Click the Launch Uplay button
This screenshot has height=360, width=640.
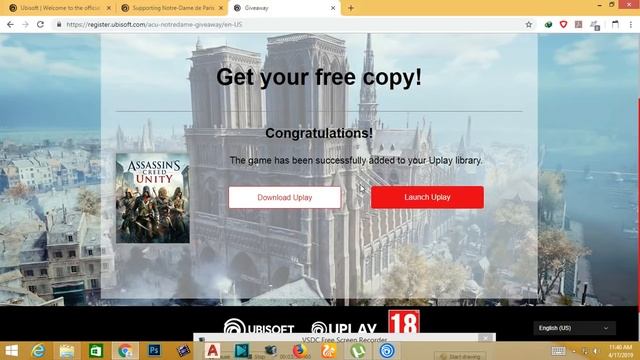click(x=427, y=197)
